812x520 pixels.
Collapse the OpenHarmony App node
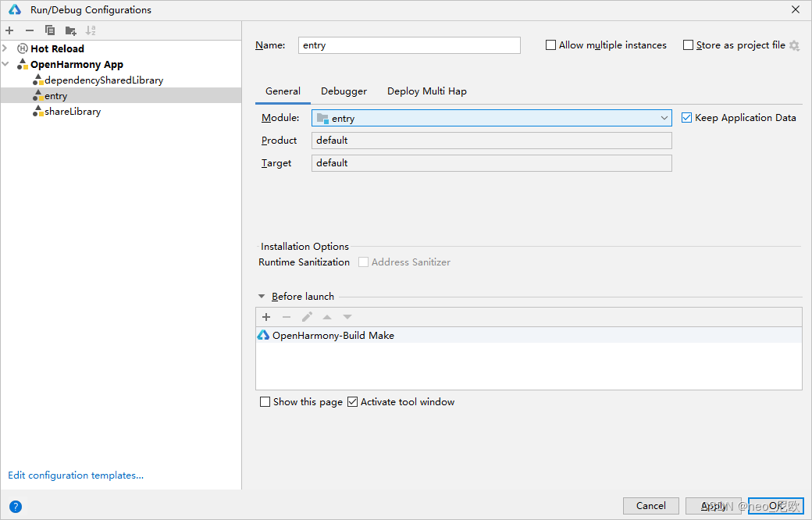click(x=5, y=64)
